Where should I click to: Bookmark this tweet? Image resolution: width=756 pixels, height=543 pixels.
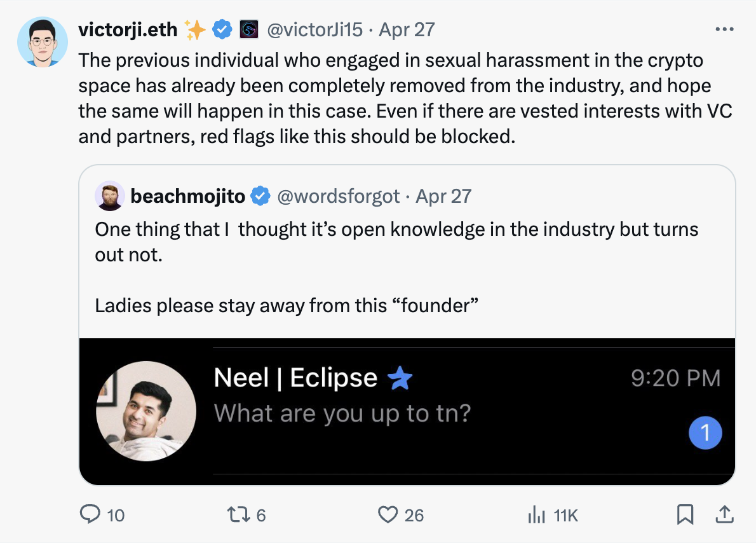[685, 516]
